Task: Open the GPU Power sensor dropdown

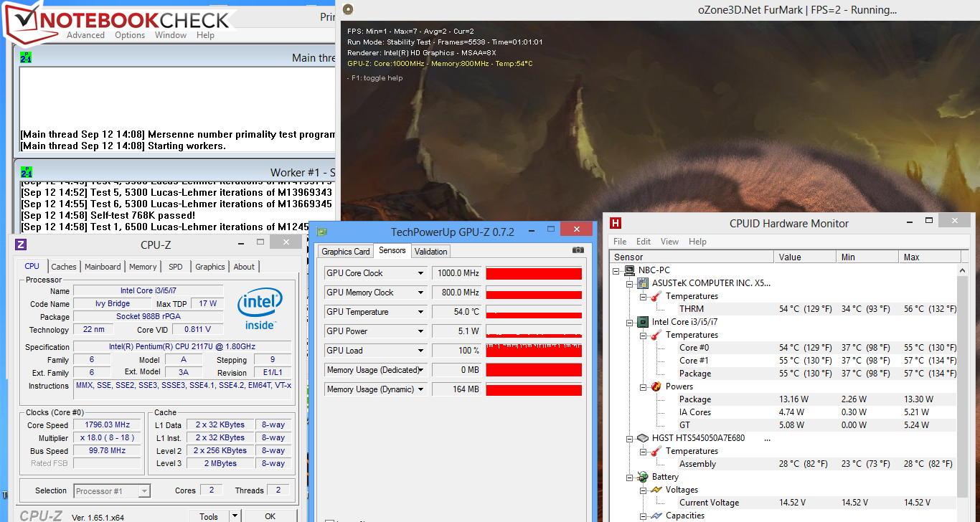Action: pos(421,331)
